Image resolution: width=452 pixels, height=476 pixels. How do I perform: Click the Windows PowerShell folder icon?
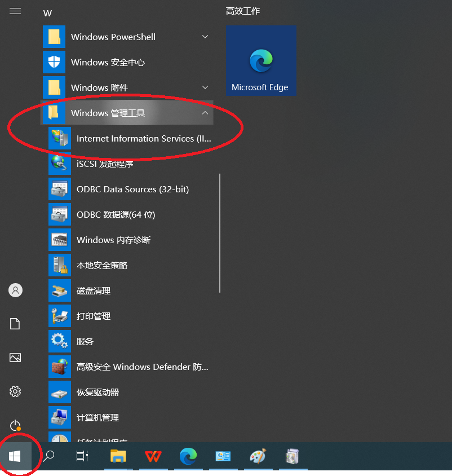54,37
